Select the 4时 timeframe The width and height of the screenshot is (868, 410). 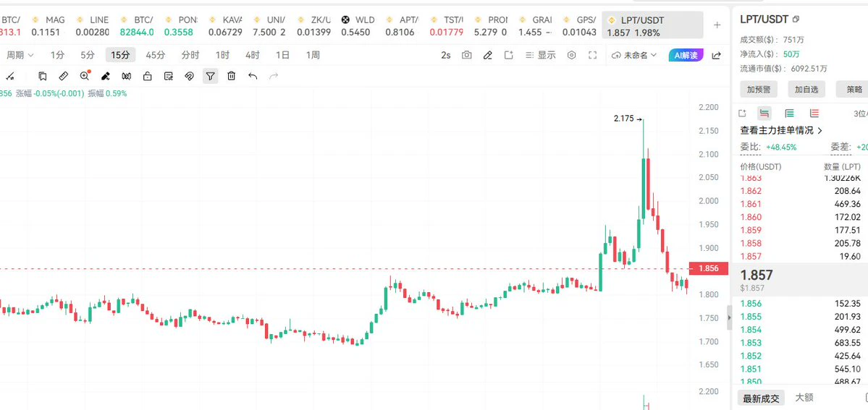point(253,56)
